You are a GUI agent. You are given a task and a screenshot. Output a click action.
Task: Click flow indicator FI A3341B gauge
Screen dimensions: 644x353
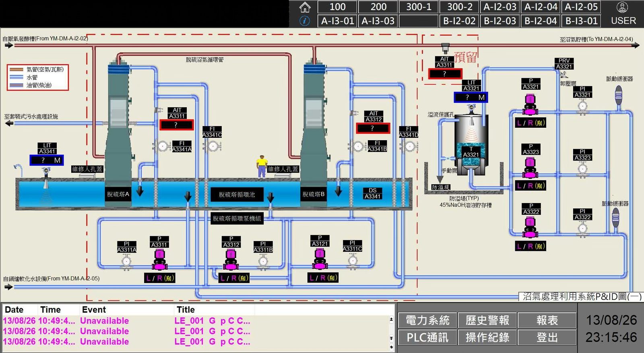point(358,146)
